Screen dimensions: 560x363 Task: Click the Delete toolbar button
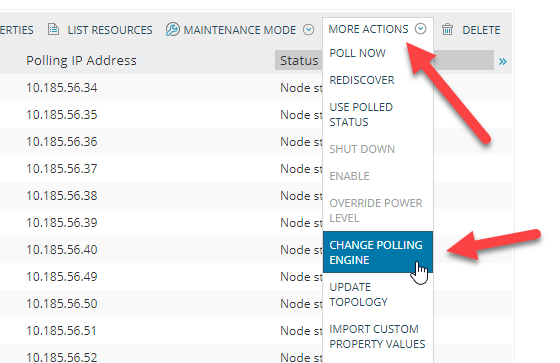(x=471, y=30)
